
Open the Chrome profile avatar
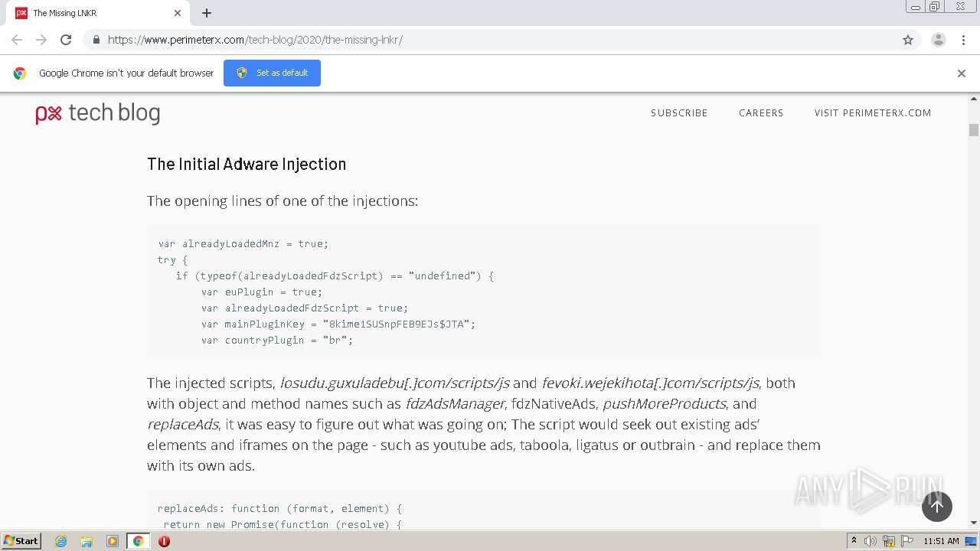(x=938, y=40)
